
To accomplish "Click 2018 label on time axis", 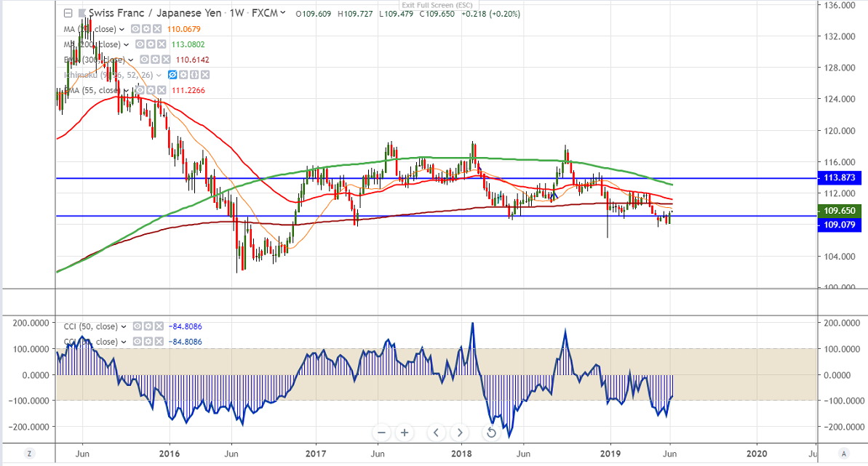I will coord(461,454).
